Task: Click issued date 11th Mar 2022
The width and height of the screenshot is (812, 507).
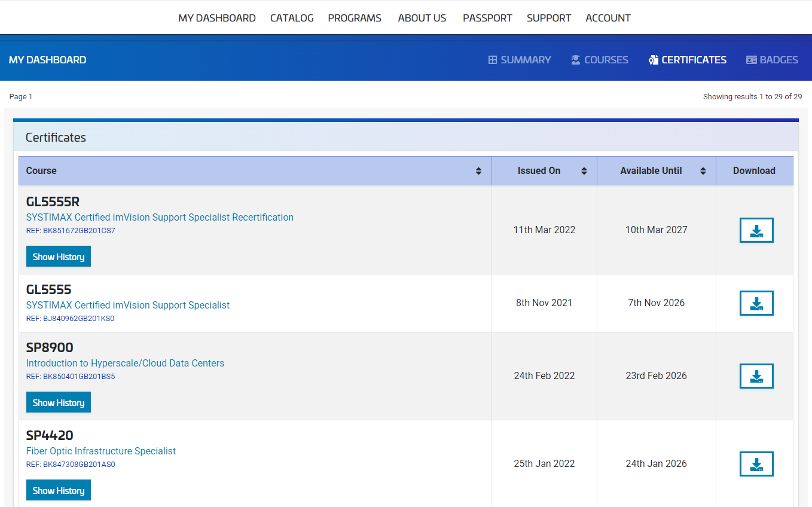Action: click(x=544, y=230)
